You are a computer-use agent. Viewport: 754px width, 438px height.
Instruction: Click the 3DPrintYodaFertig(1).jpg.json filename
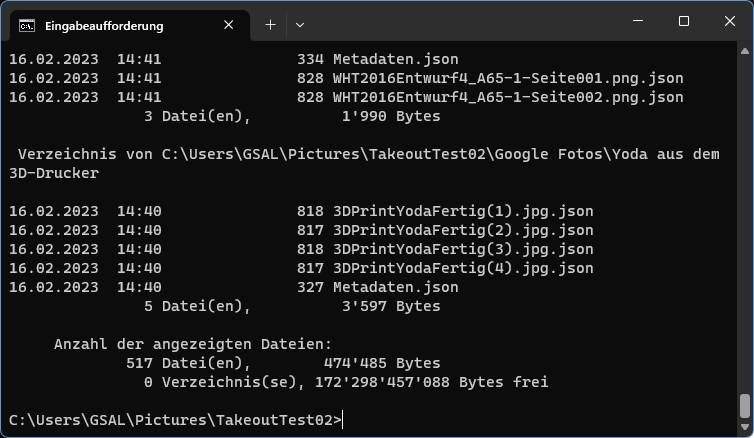tap(463, 212)
